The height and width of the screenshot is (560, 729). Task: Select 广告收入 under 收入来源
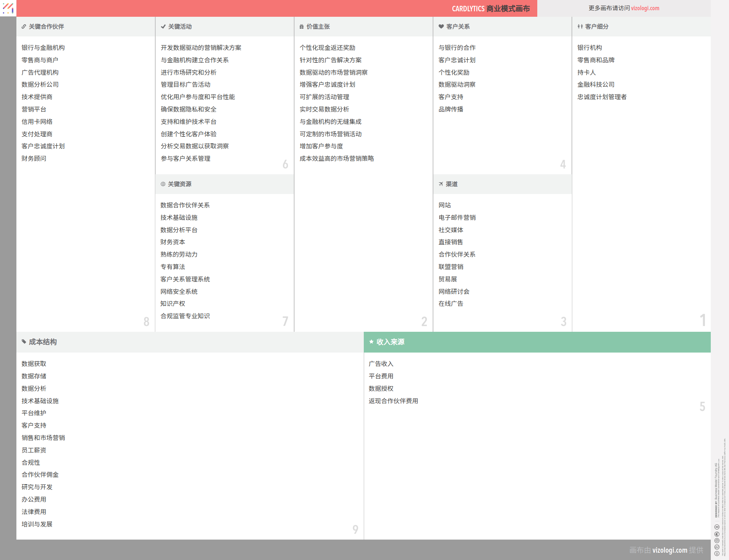point(381,363)
